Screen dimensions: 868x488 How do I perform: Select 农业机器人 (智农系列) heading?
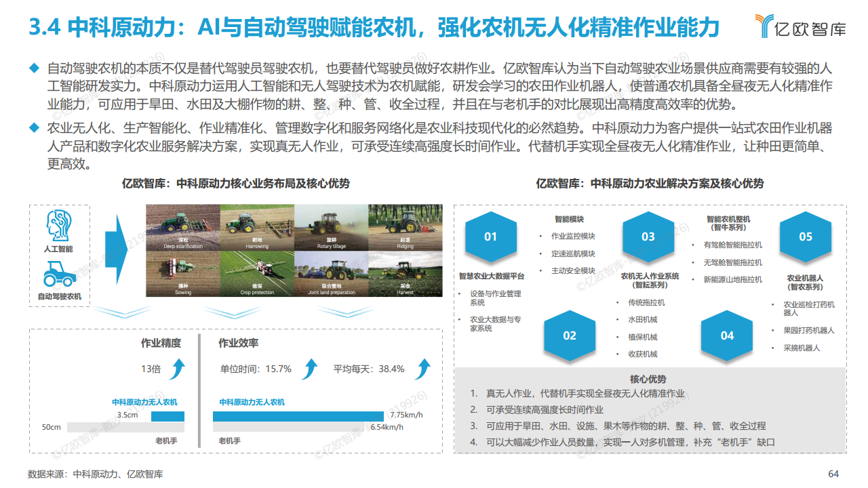[805, 282]
